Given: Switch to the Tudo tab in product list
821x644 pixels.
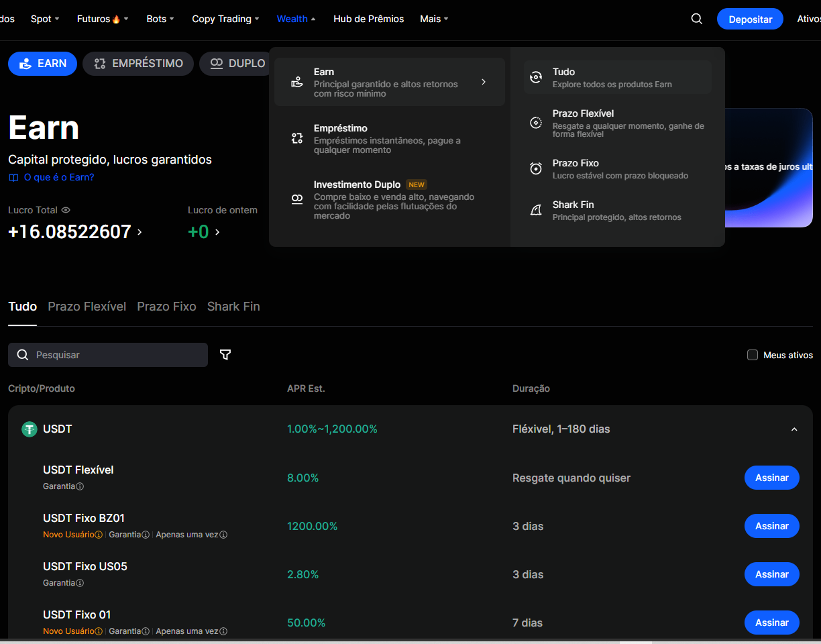Looking at the screenshot, I should [22, 307].
